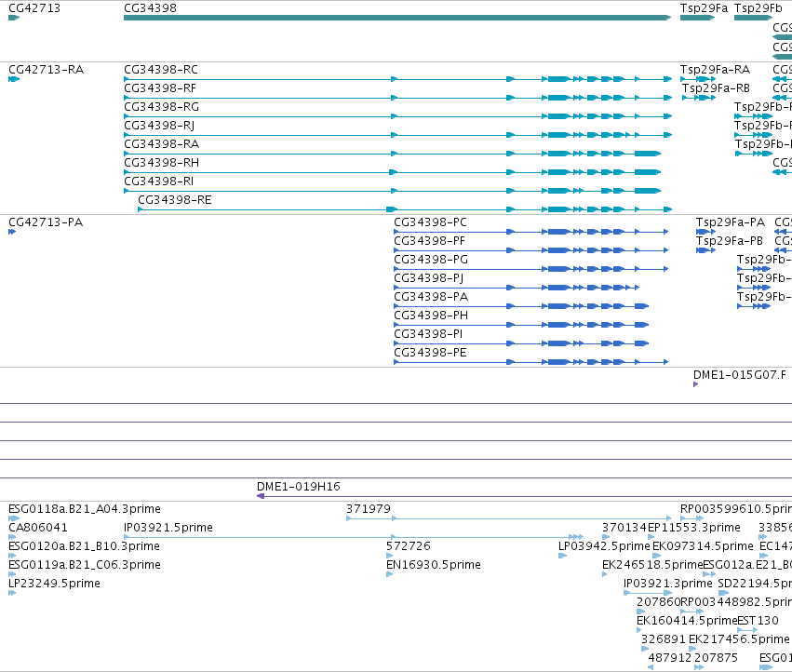Click transcript CG34398-RE label
The height and width of the screenshot is (672, 792).
coord(175,199)
